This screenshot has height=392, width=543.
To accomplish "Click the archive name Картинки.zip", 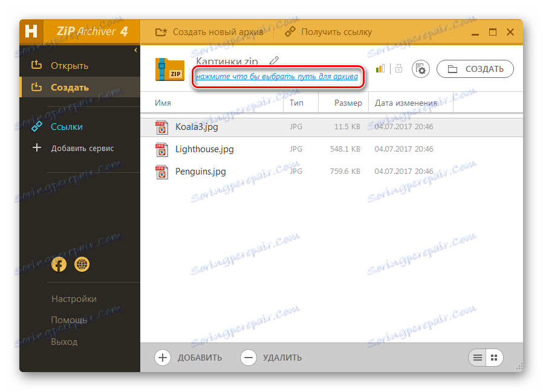I will pyautogui.click(x=227, y=61).
